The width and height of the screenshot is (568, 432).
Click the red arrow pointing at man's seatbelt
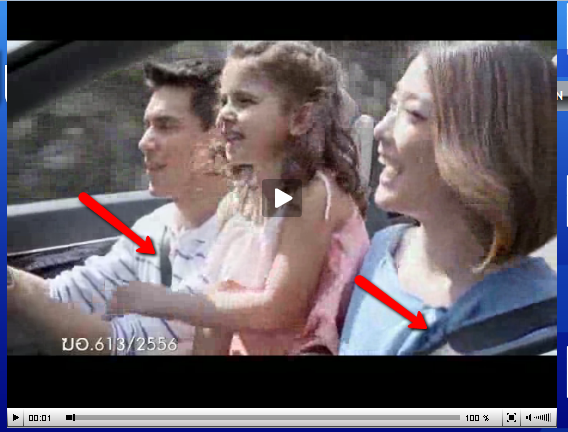[117, 223]
